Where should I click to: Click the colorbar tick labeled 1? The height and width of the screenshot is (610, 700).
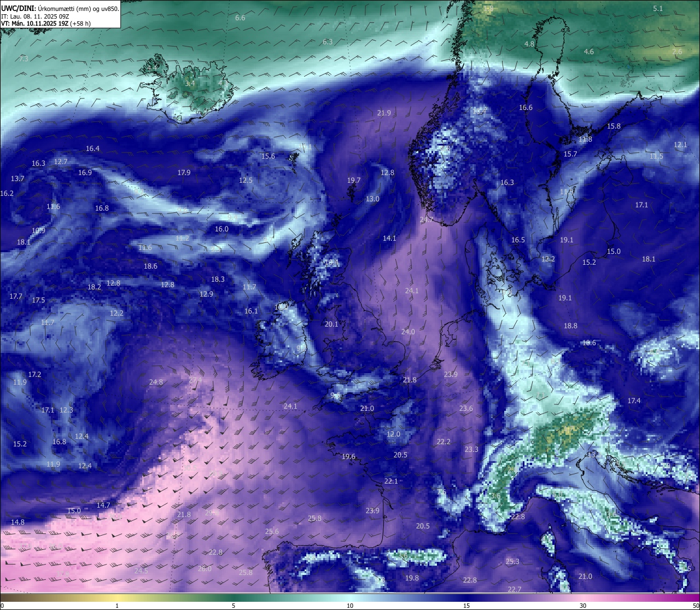tap(117, 606)
